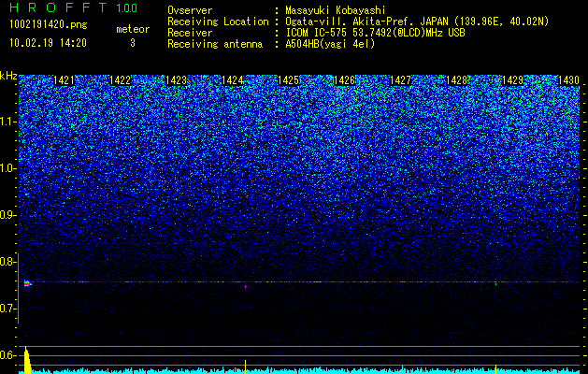Click the meteor count label
This screenshot has width=588, height=374.
click(x=133, y=29)
